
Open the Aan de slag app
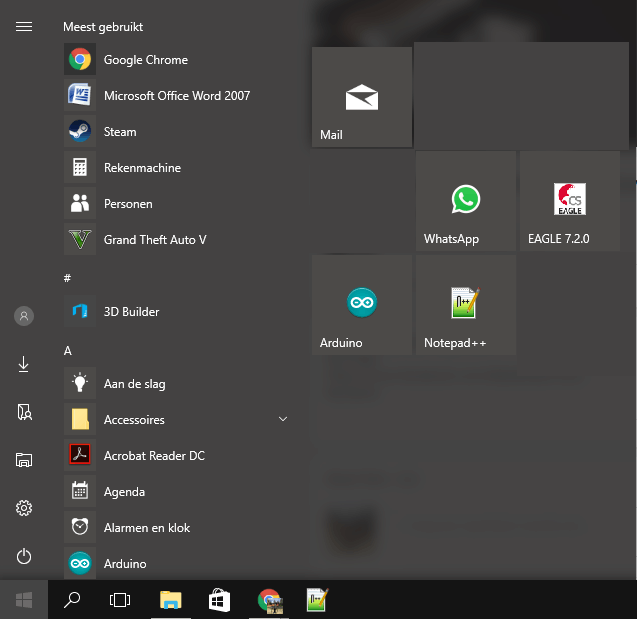click(178, 383)
